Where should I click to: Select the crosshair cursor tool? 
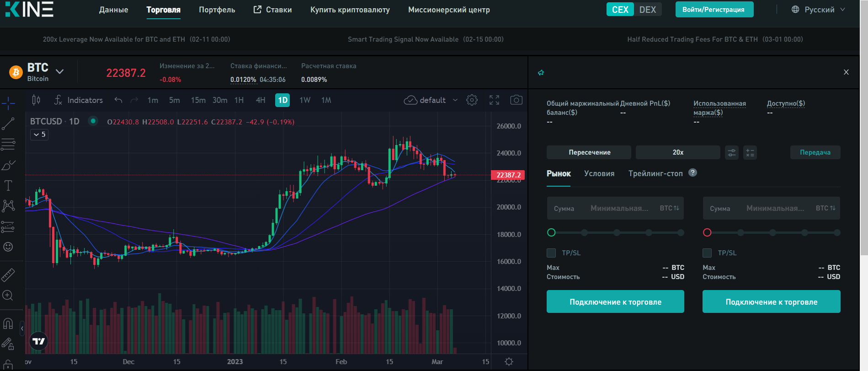coord(8,103)
